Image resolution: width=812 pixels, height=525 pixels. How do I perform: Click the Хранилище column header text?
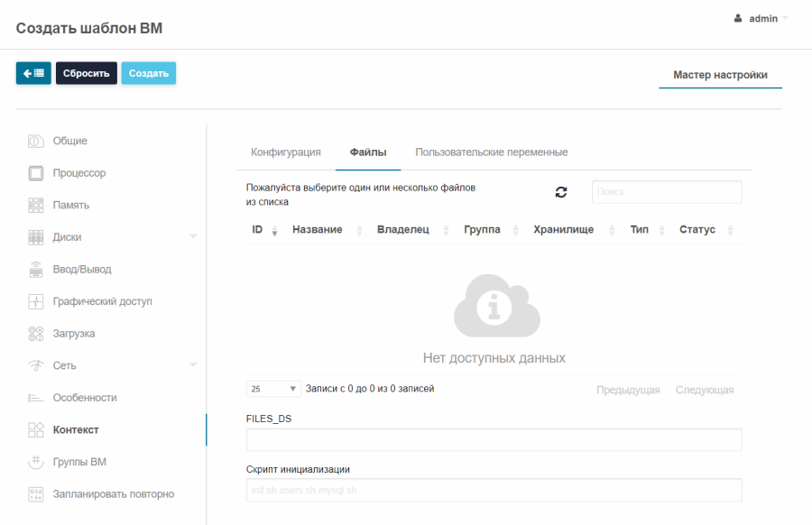point(563,229)
